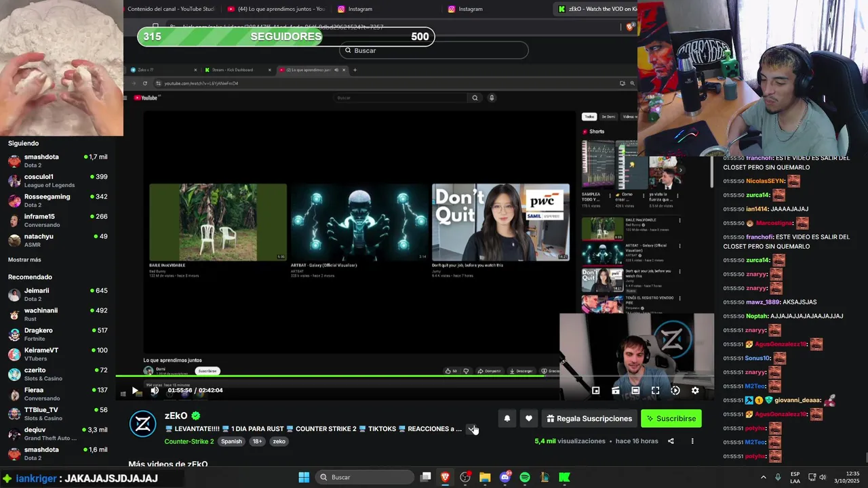This screenshot has height=488, width=868.
Task: Open the Windows Start menu
Action: point(304,477)
